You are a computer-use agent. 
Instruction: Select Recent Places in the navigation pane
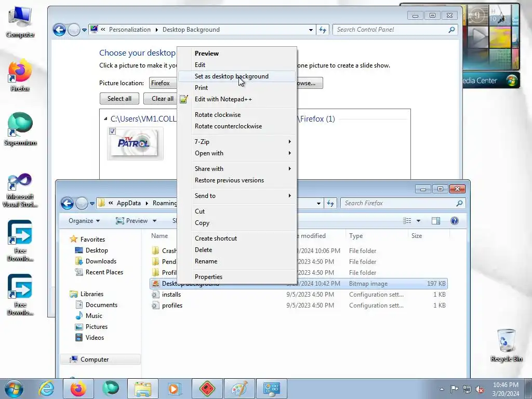point(104,272)
